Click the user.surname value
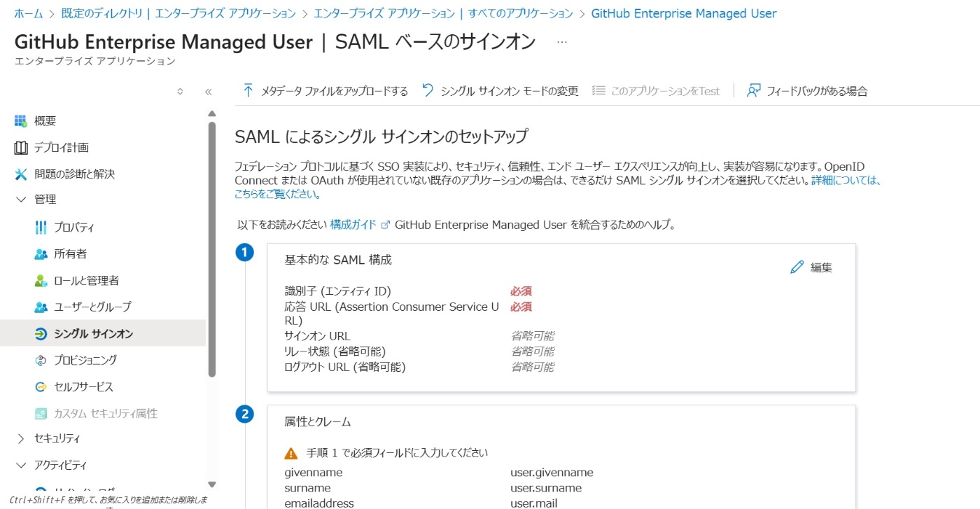 [546, 488]
